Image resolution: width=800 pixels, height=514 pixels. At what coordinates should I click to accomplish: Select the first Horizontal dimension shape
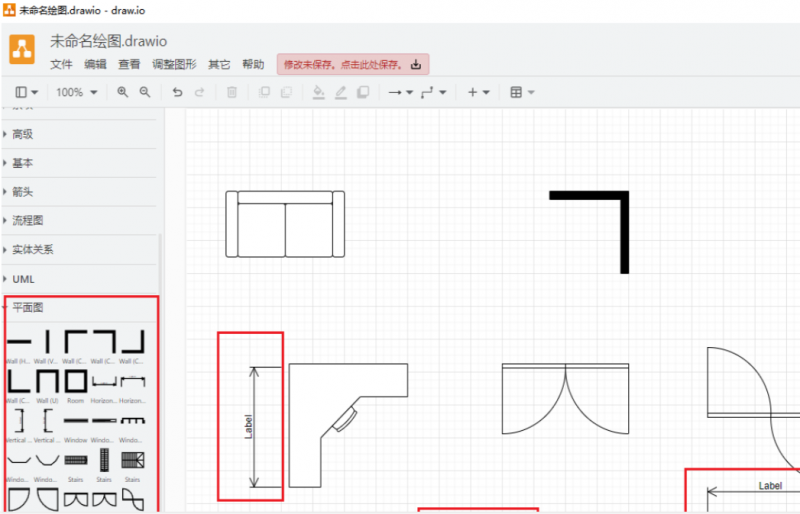click(x=104, y=381)
